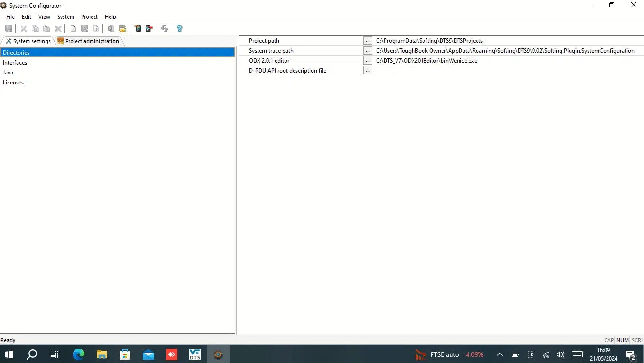Click the dark icon with red arrow
Viewport: 644px width, 363px height.
pyautogui.click(x=149, y=28)
